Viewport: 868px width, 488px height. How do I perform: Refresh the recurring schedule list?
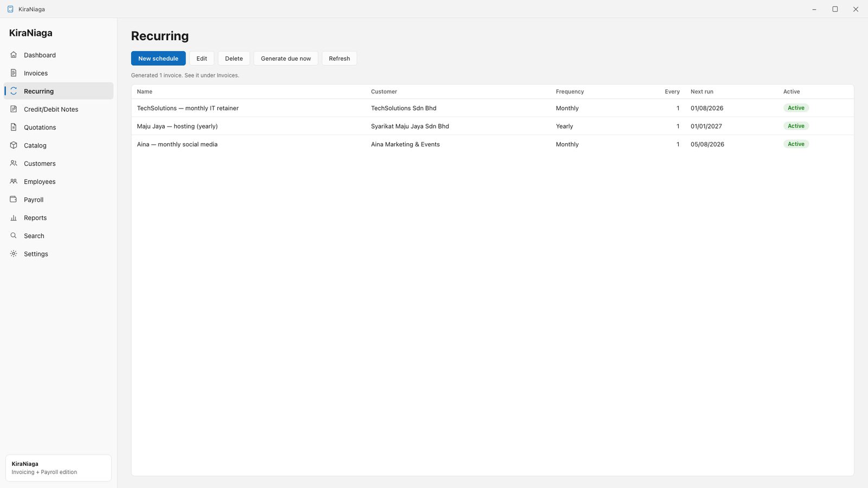pos(340,59)
